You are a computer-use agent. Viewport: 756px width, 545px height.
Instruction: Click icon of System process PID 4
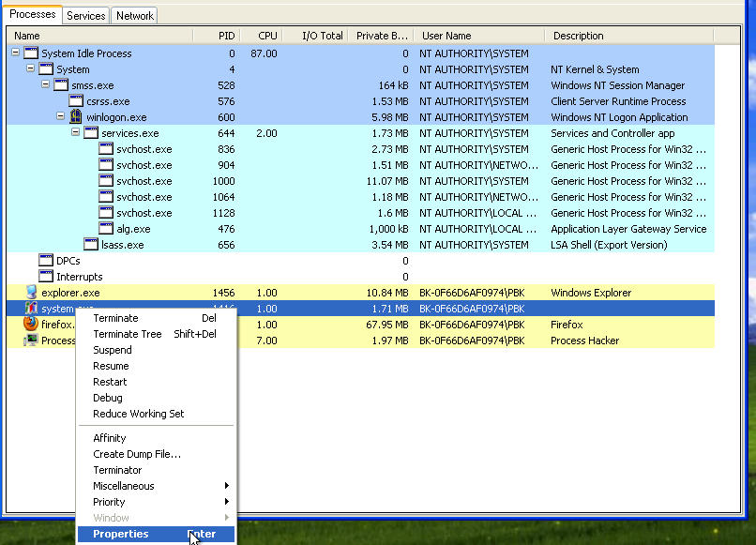click(x=46, y=68)
